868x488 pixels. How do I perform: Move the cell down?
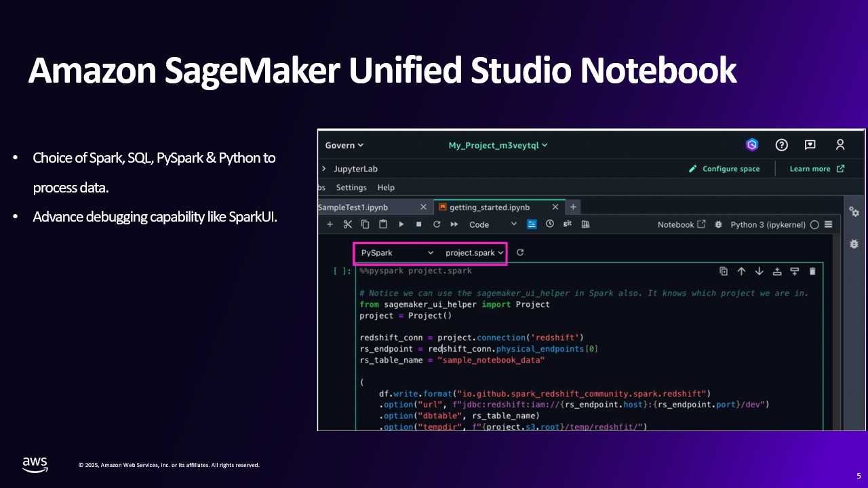pyautogui.click(x=759, y=271)
